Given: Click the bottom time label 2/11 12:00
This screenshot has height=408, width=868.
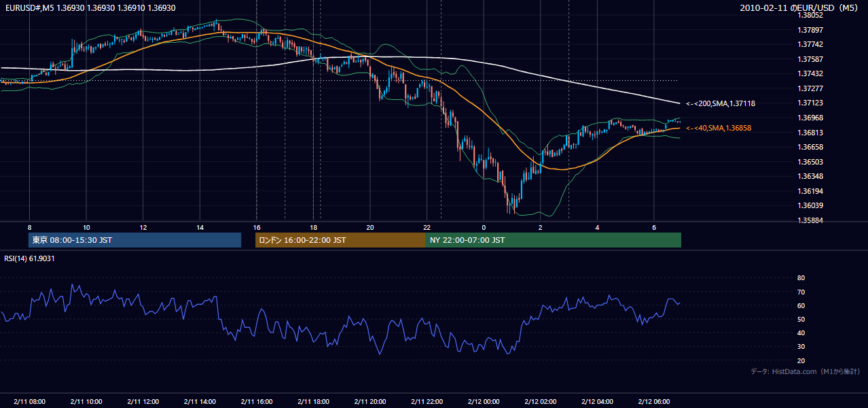Looking at the screenshot, I should 143,401.
